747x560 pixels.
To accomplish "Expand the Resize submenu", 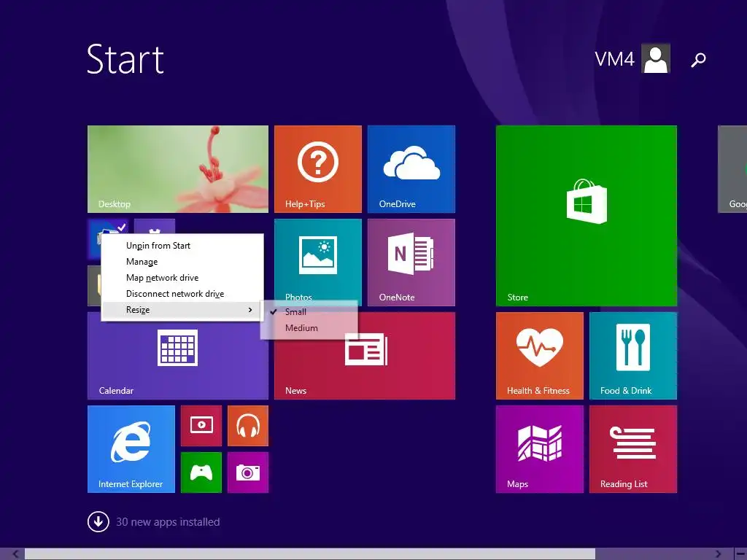I will pos(182,310).
